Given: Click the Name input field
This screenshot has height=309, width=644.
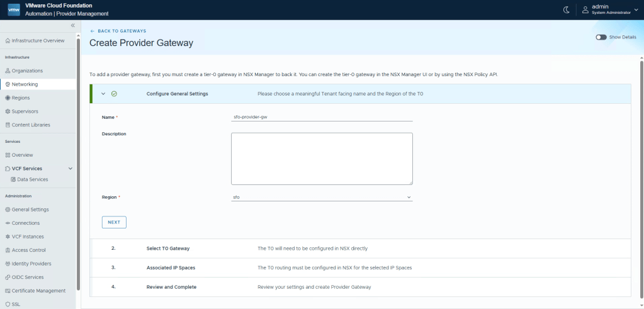Looking at the screenshot, I should click(x=322, y=116).
